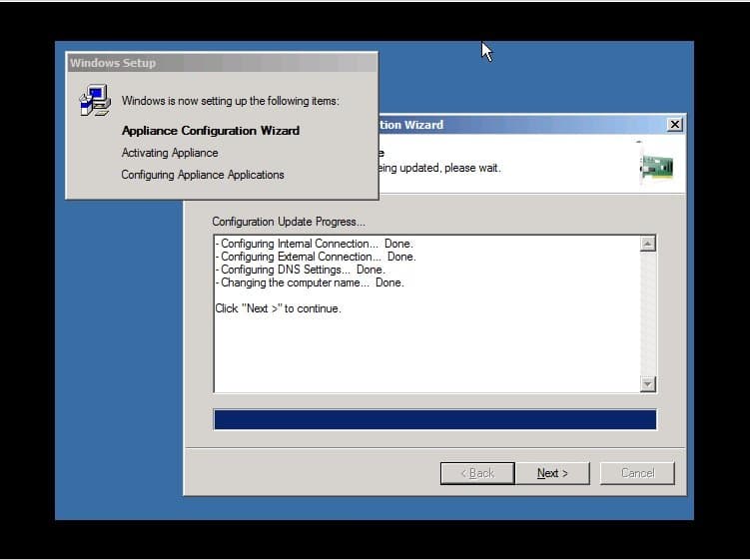Close the Configuration Wizard window
The image size is (750, 560).
674,125
